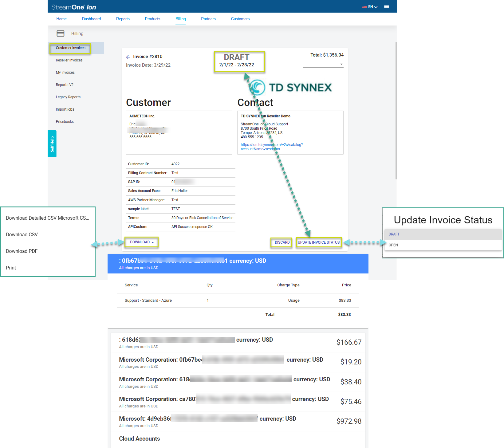504x448 pixels.
Task: Click the Charge Type column header
Action: [x=288, y=285]
